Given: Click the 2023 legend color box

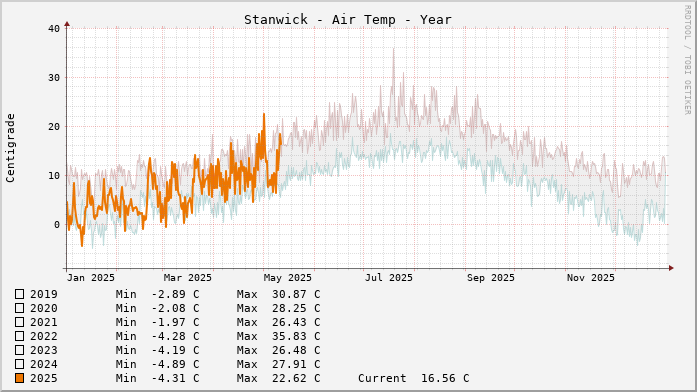Looking at the screenshot, I should coord(20,350).
